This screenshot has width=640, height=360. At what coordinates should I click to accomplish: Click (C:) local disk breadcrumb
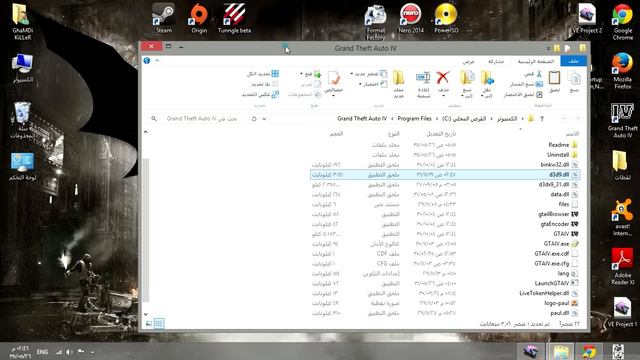(x=464, y=119)
